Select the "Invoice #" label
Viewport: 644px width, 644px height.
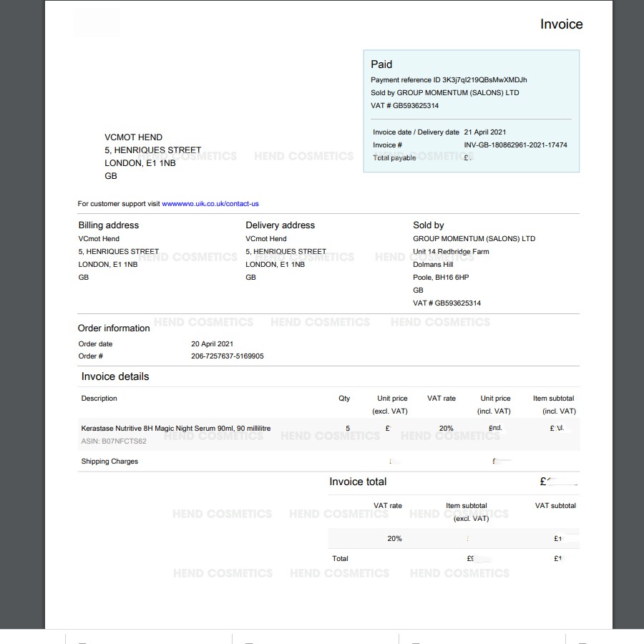click(x=387, y=145)
